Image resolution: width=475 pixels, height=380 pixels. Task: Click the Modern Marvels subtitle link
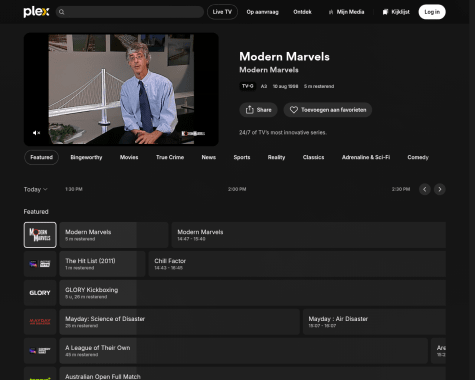(269, 70)
